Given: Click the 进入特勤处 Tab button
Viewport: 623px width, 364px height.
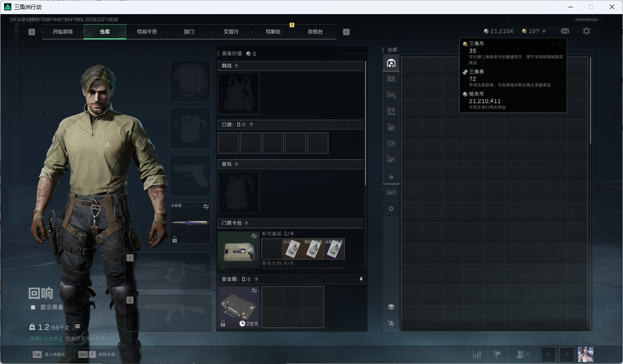Looking at the screenshot, I should tap(49, 354).
